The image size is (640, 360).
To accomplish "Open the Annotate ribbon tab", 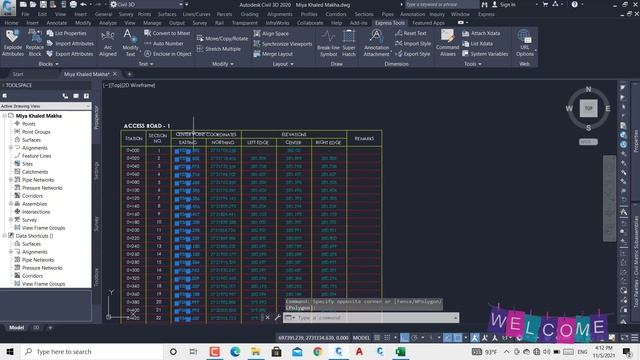I will point(56,23).
